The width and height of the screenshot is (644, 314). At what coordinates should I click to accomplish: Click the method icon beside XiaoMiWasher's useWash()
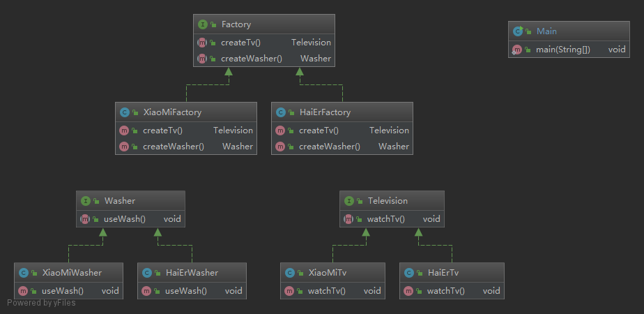click(x=23, y=290)
